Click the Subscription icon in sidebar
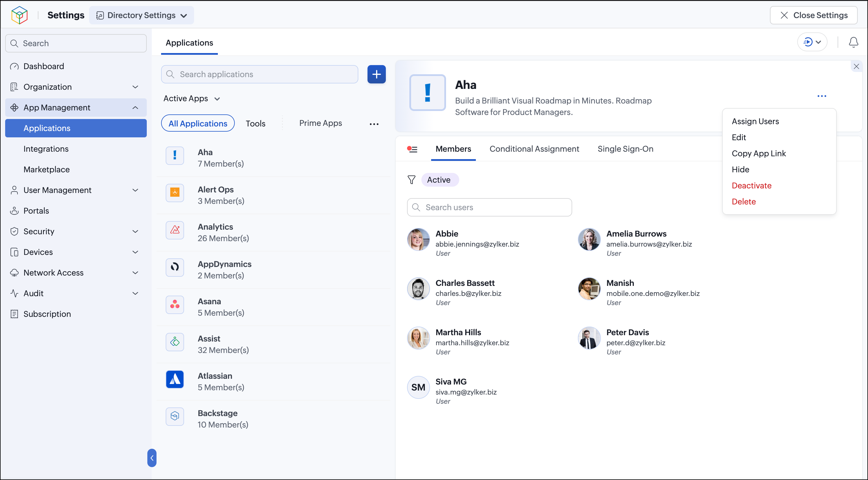This screenshot has height=480, width=868. (14, 314)
